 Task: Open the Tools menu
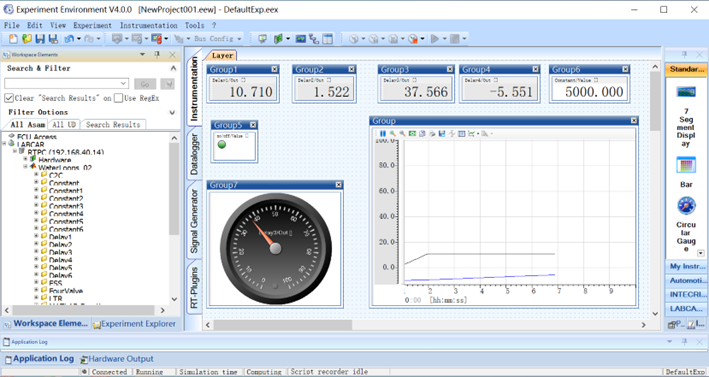pyautogui.click(x=194, y=25)
